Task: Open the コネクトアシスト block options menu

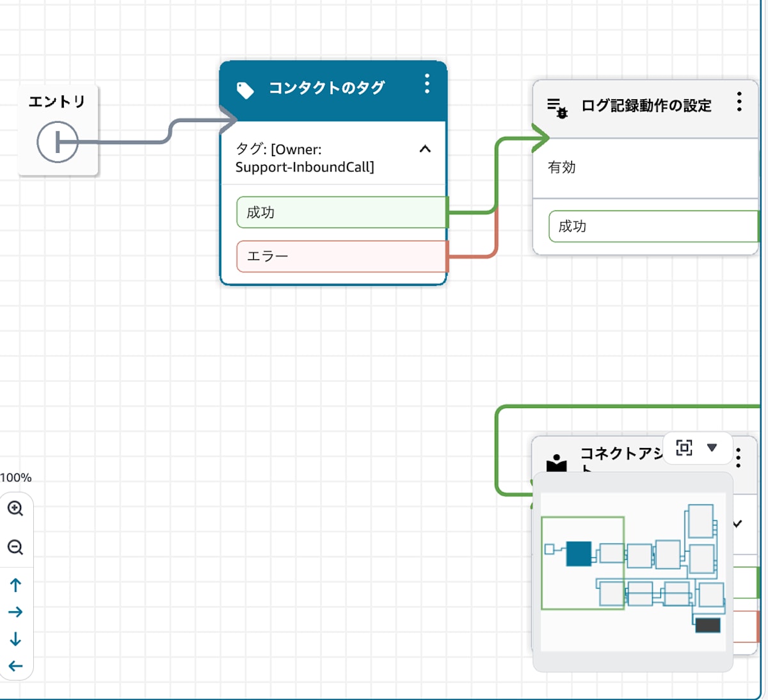Action: click(739, 457)
